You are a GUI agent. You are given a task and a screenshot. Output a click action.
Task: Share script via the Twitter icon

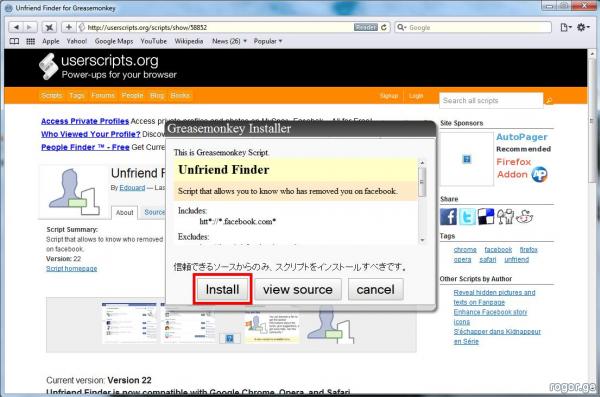click(x=467, y=216)
